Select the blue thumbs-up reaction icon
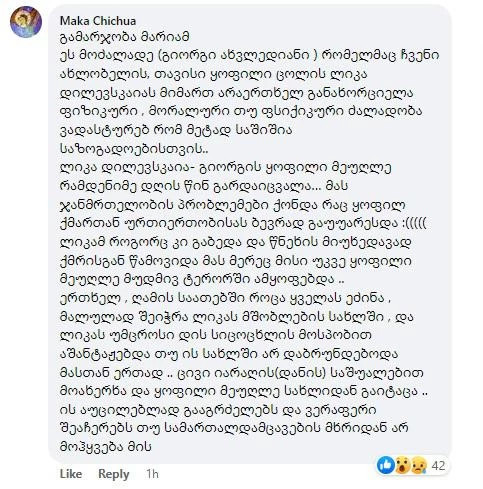The width and height of the screenshot is (483, 489). click(x=385, y=465)
